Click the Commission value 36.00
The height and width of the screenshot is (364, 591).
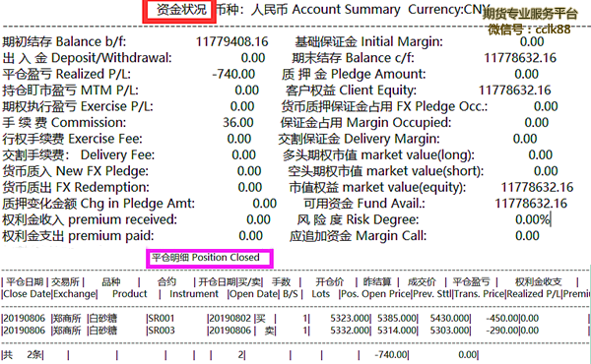(x=237, y=122)
